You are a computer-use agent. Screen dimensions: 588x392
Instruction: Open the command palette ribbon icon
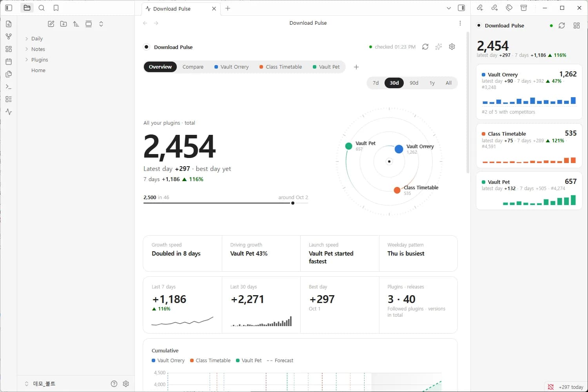9,87
